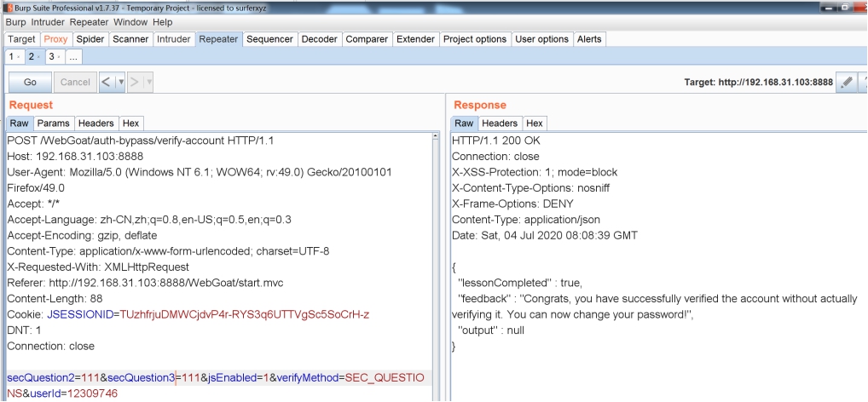Expand the forward history dropdown arrow
The image size is (868, 402).
pyautogui.click(x=148, y=82)
